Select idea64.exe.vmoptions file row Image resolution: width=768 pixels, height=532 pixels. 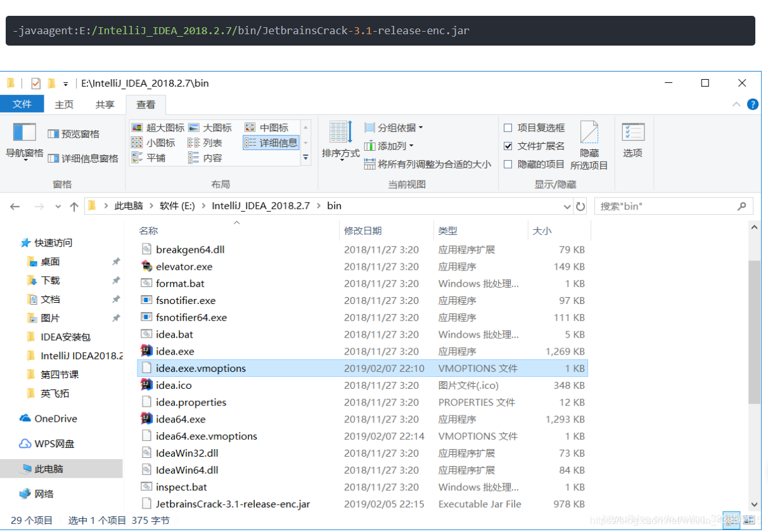[362, 436]
